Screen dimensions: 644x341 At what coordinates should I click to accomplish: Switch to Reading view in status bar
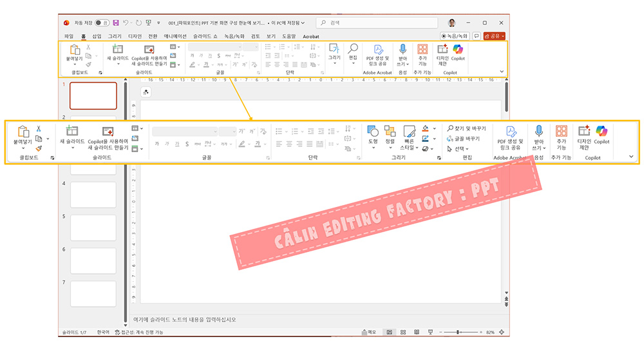pos(417,332)
